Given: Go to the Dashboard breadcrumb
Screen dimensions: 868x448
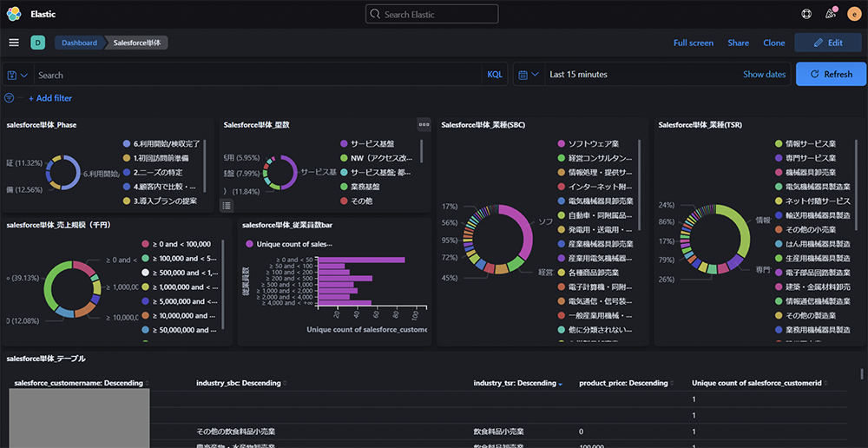Looking at the screenshot, I should click(x=79, y=43).
